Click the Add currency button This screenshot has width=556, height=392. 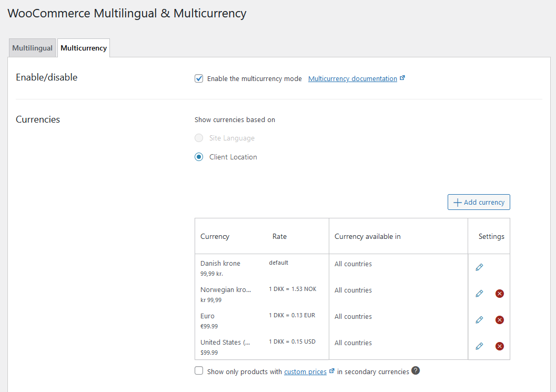tap(479, 202)
